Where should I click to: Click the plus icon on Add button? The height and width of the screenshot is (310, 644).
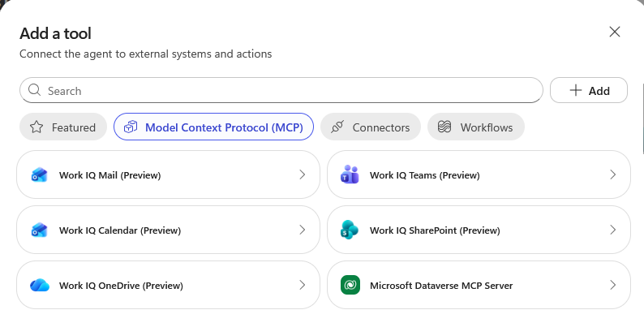coord(576,90)
